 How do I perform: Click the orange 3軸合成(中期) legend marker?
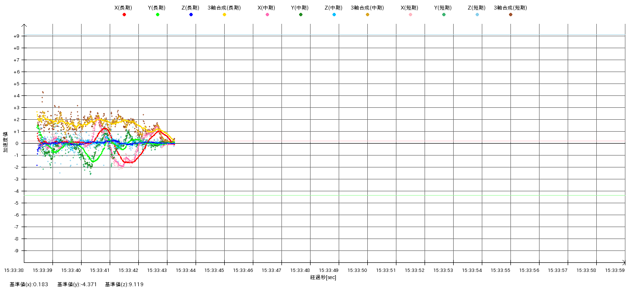[x=367, y=15]
